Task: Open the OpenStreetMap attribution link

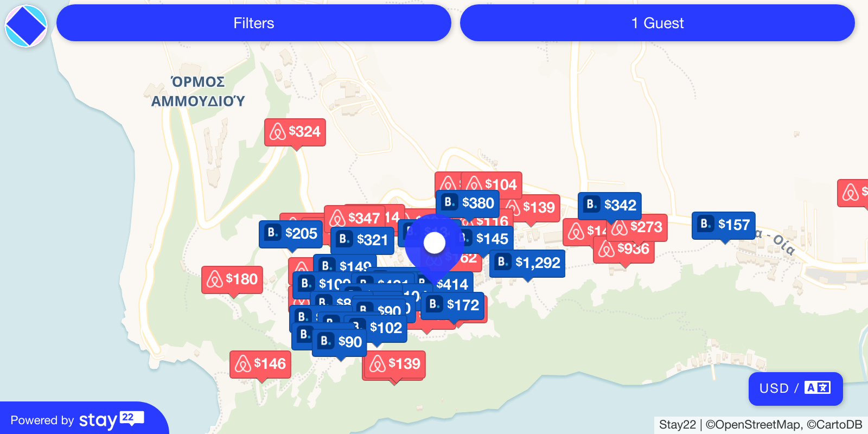Action: tap(753, 425)
